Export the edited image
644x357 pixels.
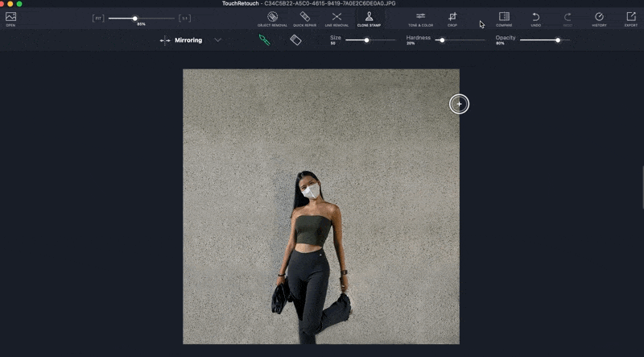pos(631,19)
